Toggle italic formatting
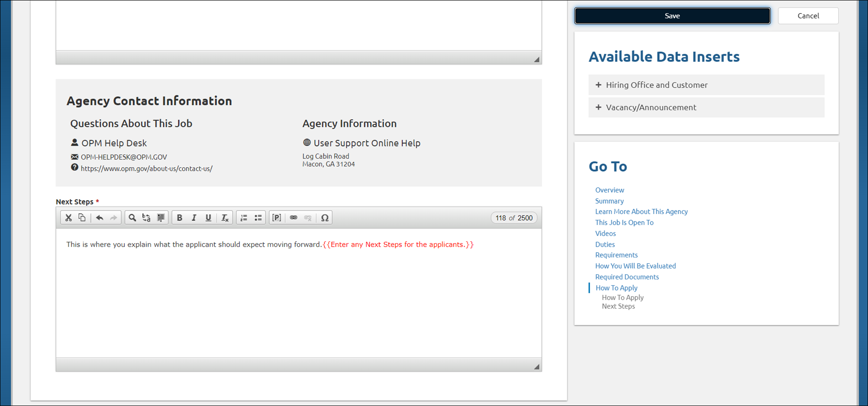 [194, 218]
